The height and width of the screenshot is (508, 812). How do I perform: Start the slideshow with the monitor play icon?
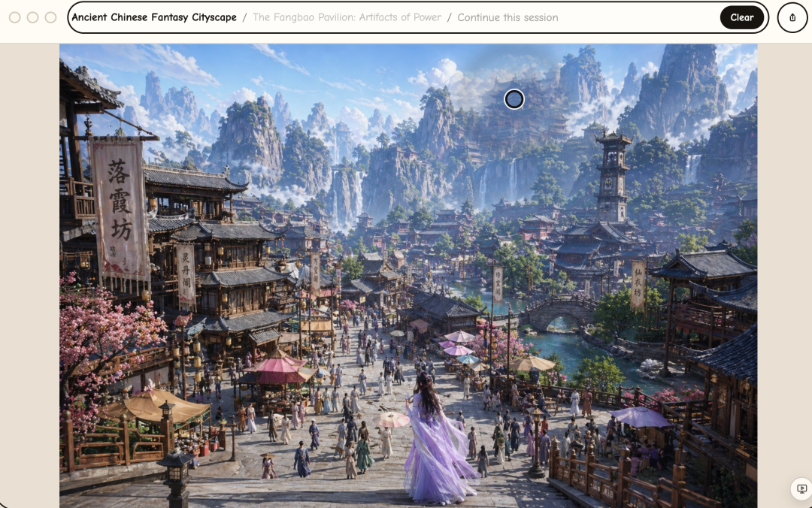click(x=801, y=489)
